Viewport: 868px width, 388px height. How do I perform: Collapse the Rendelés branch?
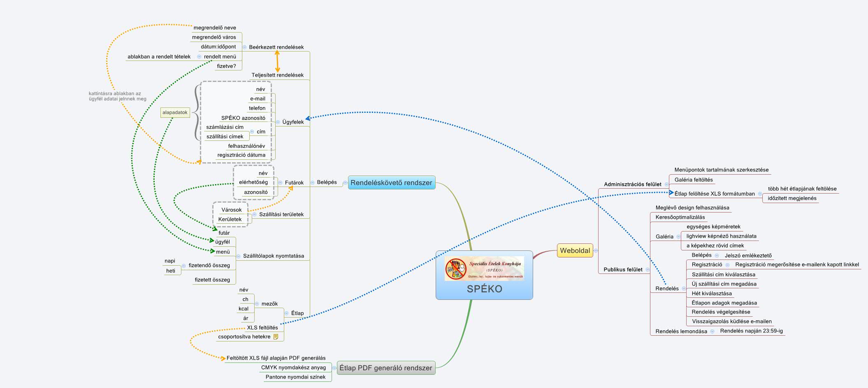tap(684, 288)
